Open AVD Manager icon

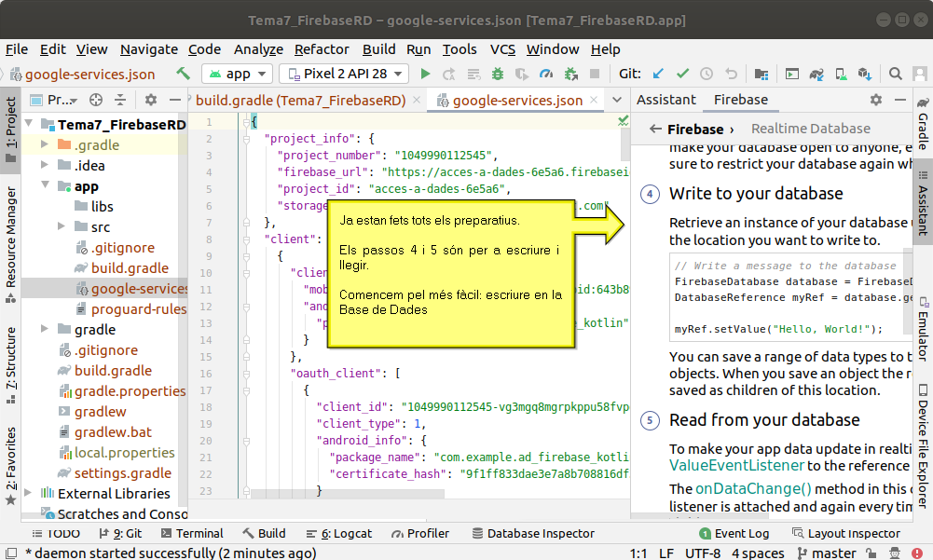841,74
